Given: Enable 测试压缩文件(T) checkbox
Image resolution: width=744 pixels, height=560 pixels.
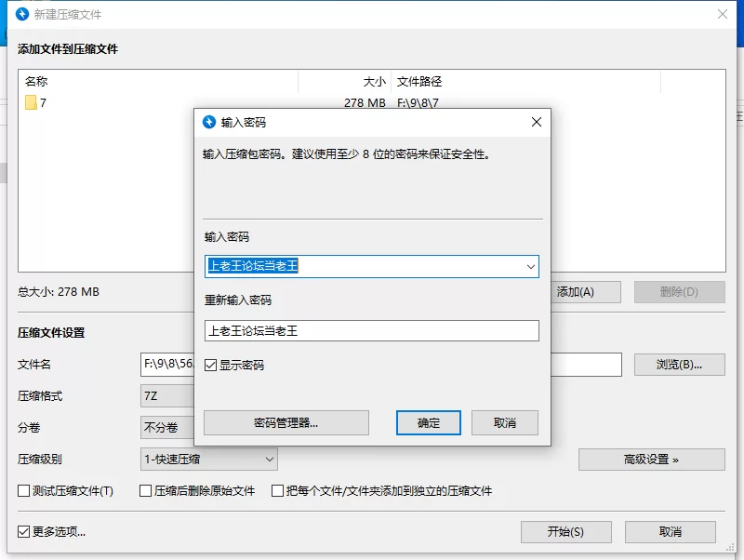Looking at the screenshot, I should click(24, 490).
